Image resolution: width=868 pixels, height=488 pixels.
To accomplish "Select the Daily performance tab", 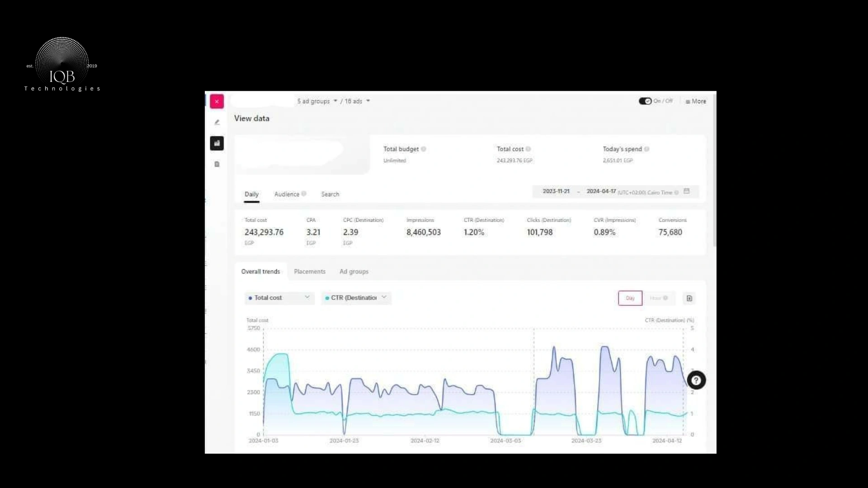I will [251, 194].
